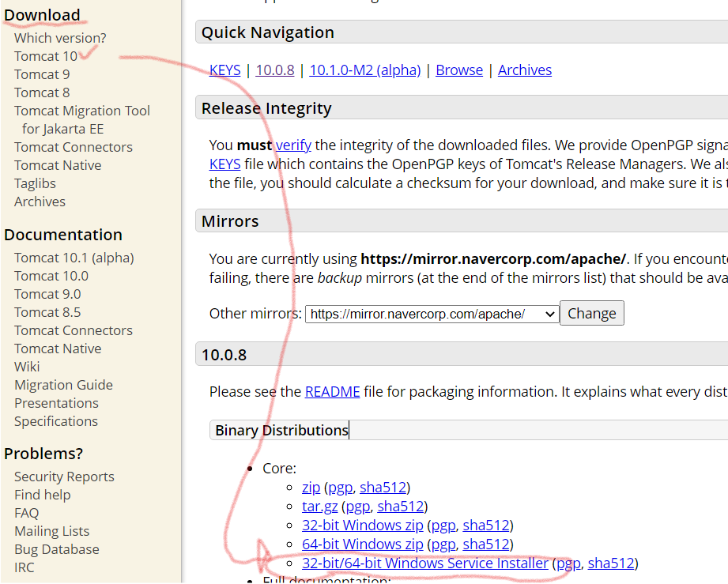Open pgp signature for the Core zip

pyautogui.click(x=341, y=488)
